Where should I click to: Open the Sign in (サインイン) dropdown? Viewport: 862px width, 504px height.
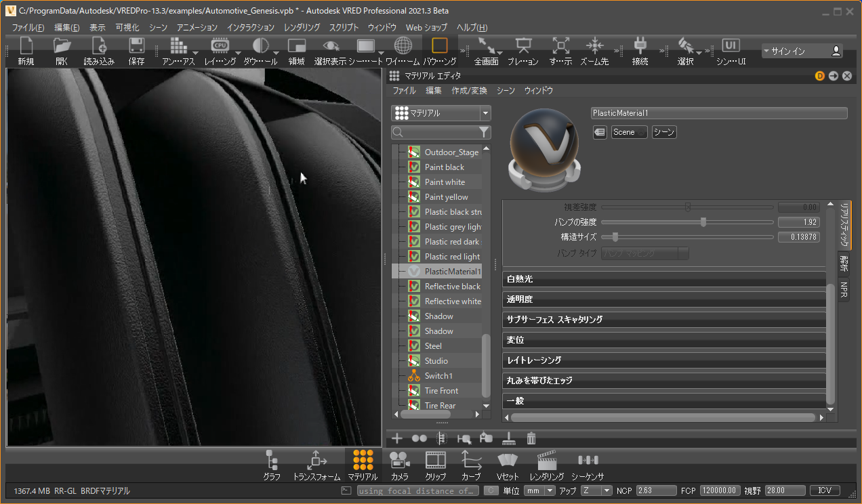click(802, 51)
